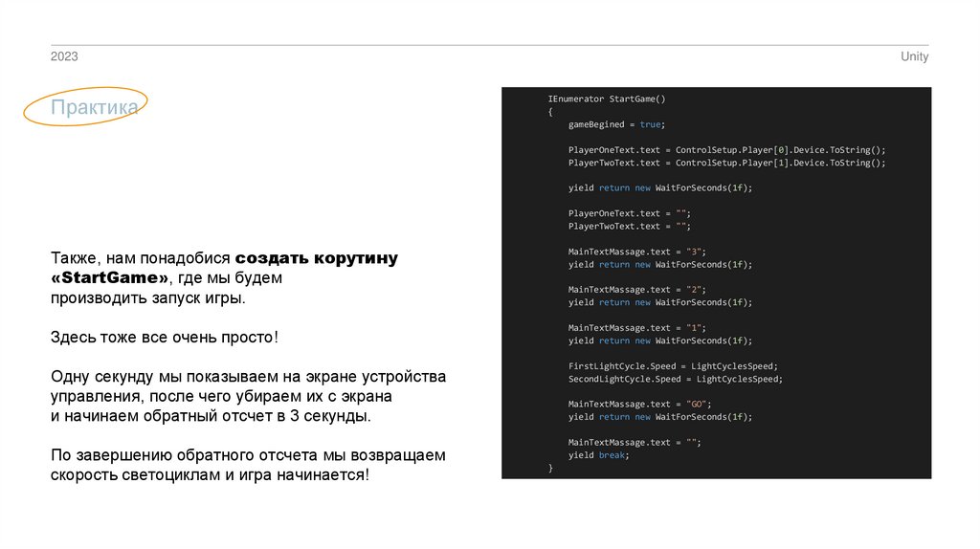Click the code line 'MainTextMassage.text = "2";'

tap(636, 290)
